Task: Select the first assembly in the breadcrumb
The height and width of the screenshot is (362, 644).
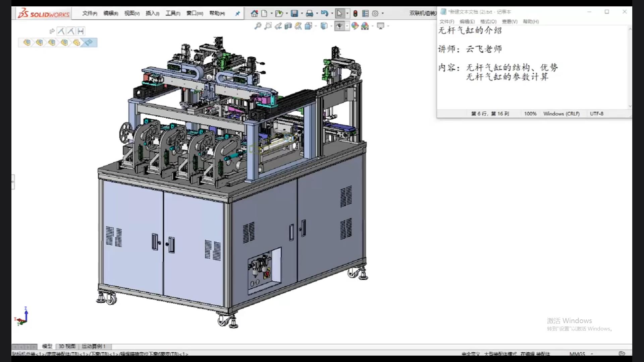Action: (27, 43)
